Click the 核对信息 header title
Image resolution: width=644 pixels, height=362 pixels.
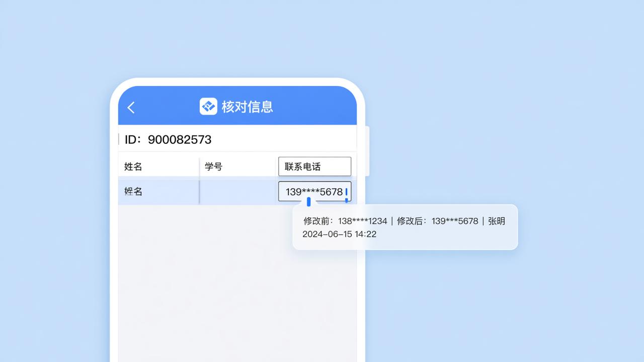pos(248,107)
